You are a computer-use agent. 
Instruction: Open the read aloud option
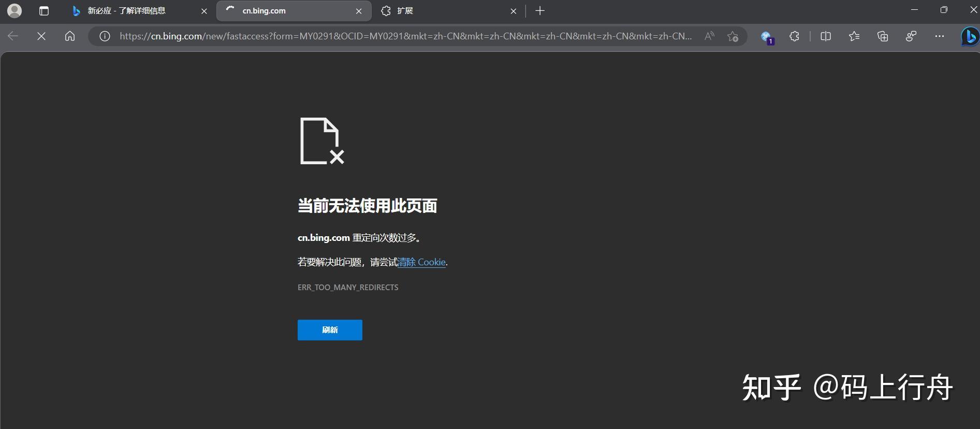[x=709, y=36]
